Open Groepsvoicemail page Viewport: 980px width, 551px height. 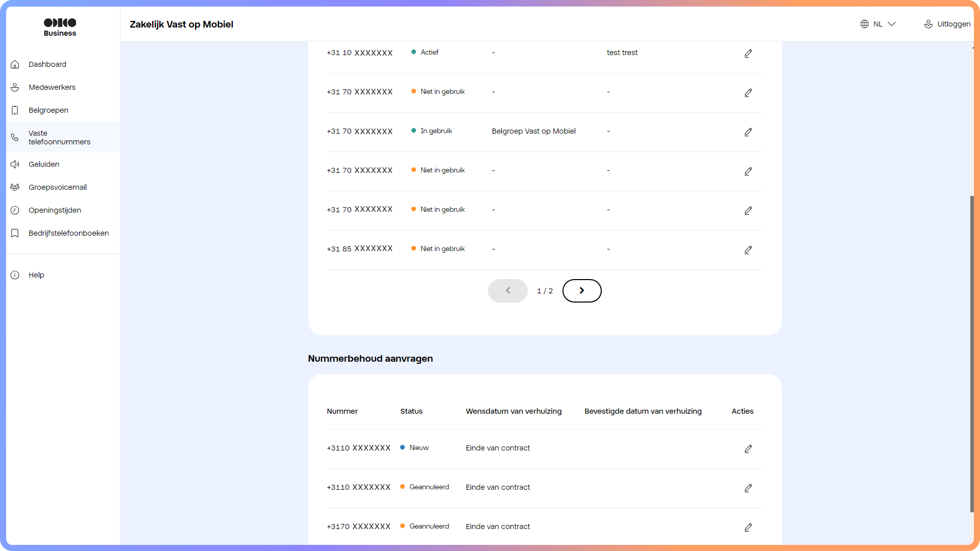point(57,187)
